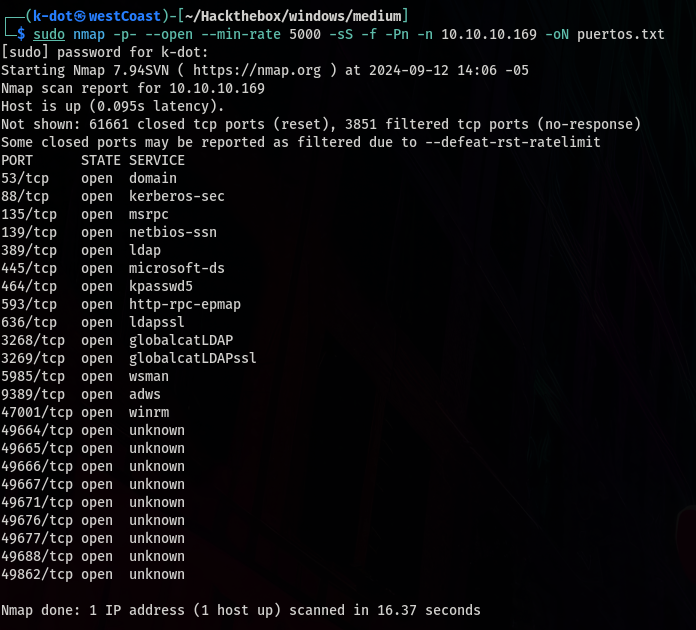Screen dimensions: 696x630
Task: Click the 5985/tcp wsman entry
Action: point(85,376)
